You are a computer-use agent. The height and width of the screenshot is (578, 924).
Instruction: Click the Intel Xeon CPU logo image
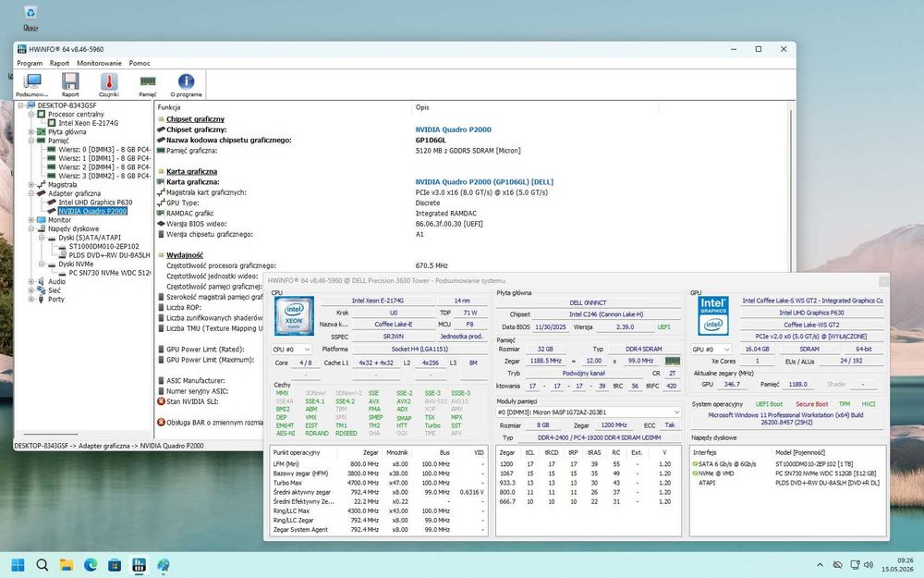pos(294,316)
